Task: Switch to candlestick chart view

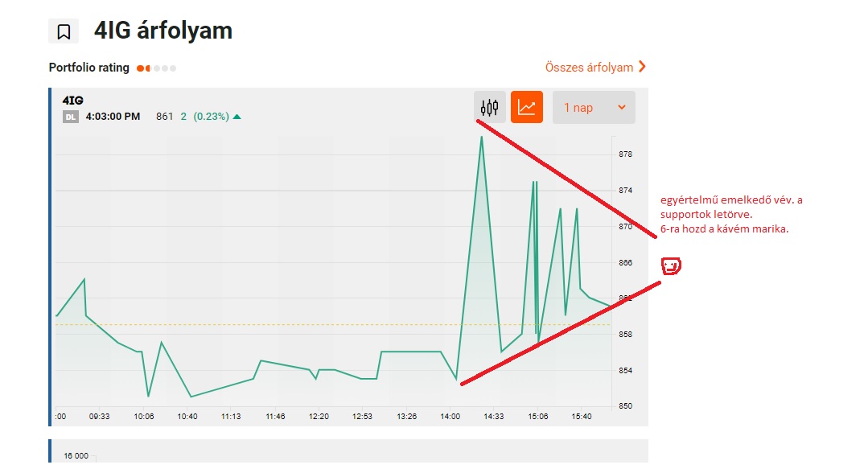Action: 489,107
